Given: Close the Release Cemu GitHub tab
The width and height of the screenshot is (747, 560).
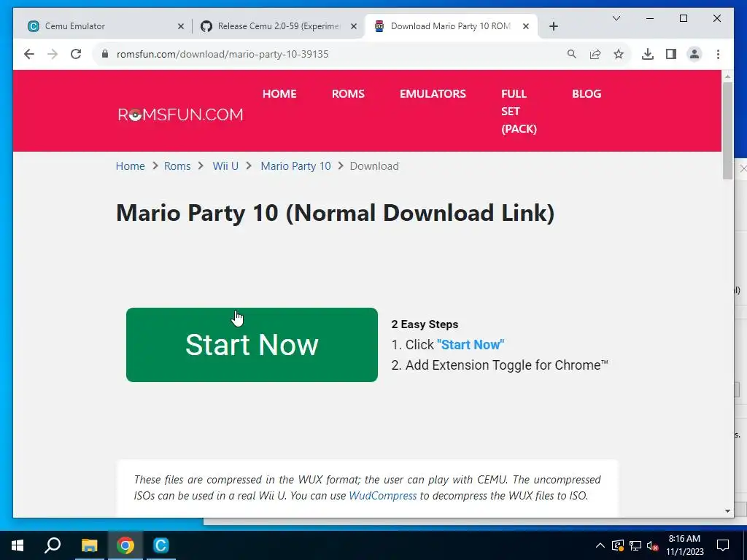Looking at the screenshot, I should [354, 26].
